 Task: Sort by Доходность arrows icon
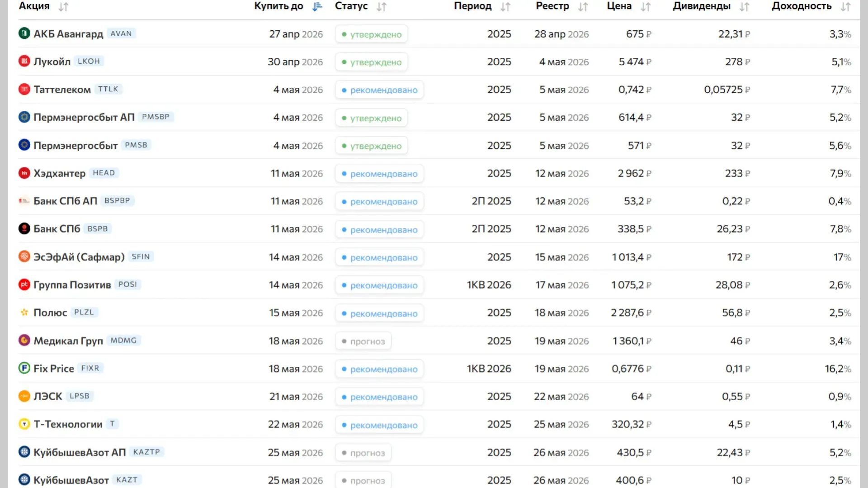(845, 7)
